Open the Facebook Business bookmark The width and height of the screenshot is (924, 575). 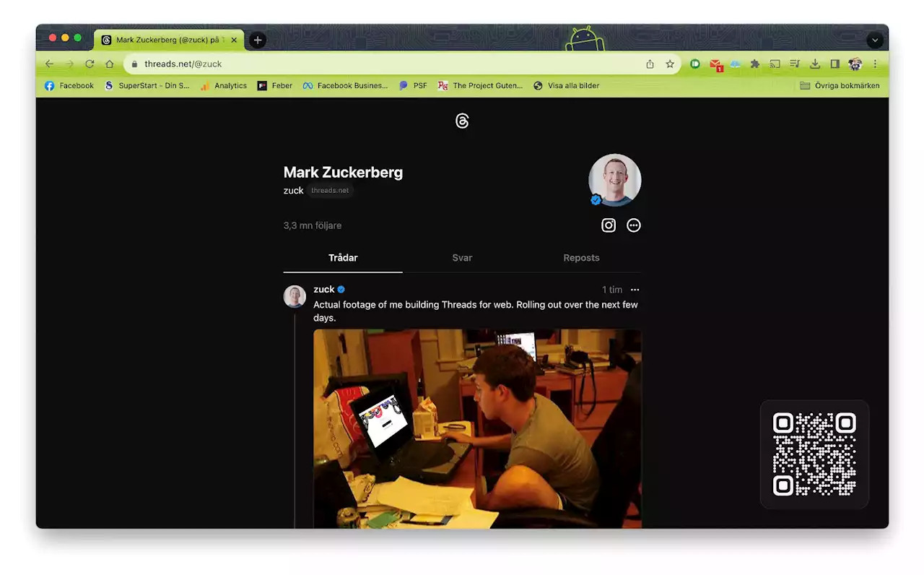(345, 85)
